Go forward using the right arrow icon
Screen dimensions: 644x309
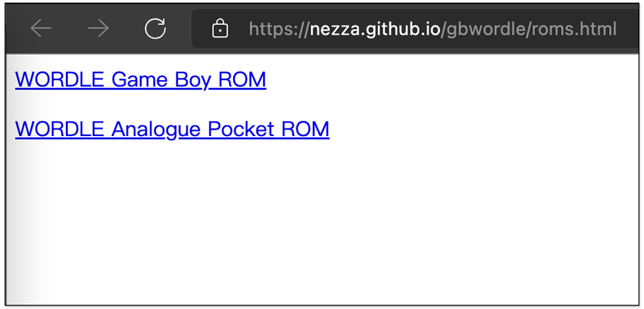click(98, 29)
